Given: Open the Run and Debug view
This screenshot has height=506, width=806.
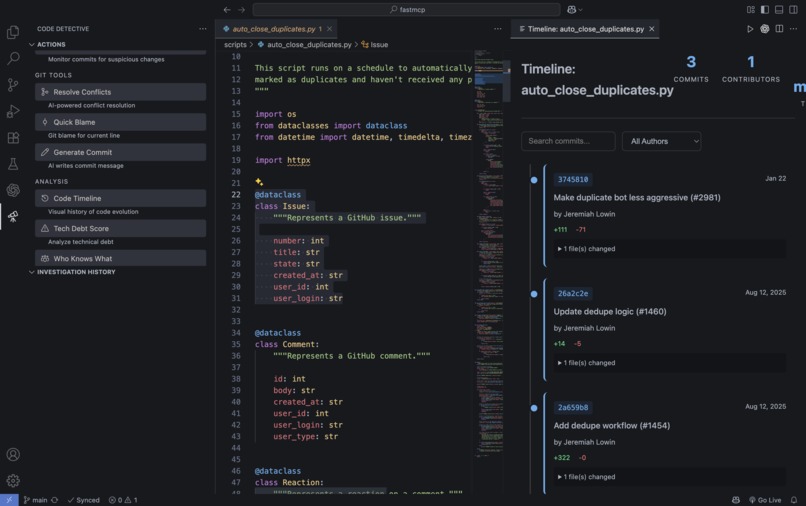Looking at the screenshot, I should point(13,111).
